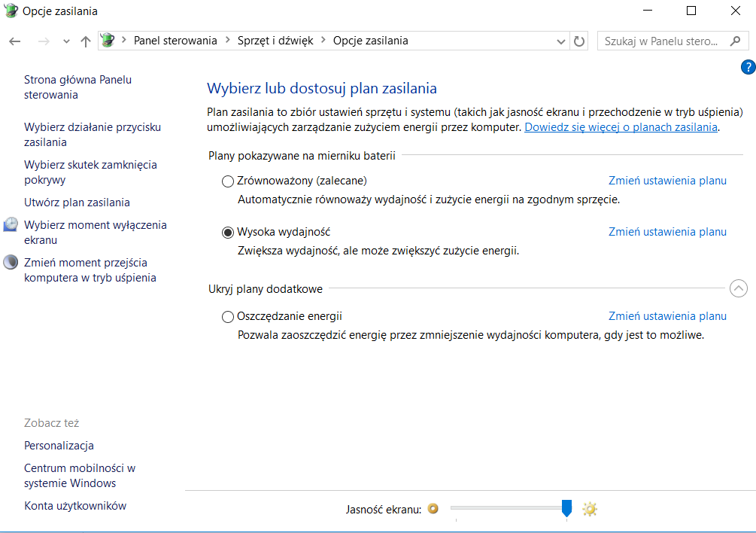Open the recent pages dropdown arrow
The image size is (756, 533).
click(x=65, y=41)
